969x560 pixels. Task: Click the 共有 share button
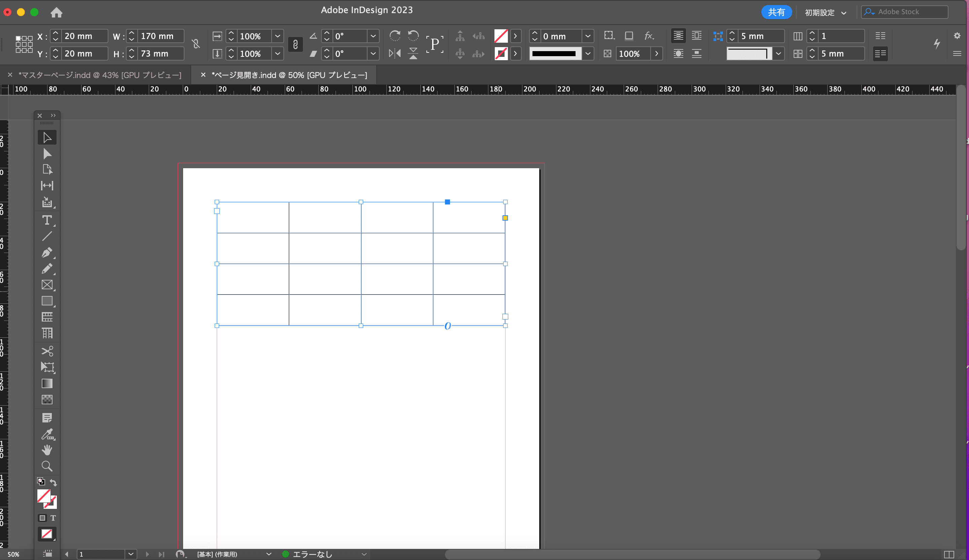776,12
